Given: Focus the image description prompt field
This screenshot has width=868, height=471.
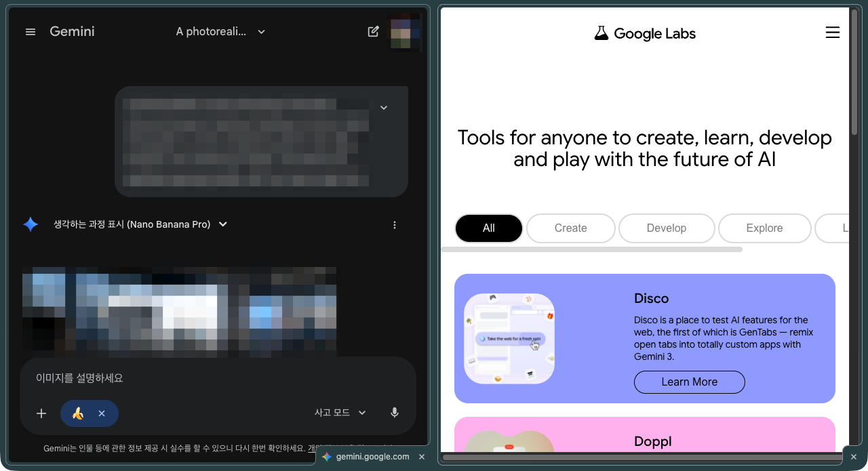Looking at the screenshot, I should pos(217,378).
